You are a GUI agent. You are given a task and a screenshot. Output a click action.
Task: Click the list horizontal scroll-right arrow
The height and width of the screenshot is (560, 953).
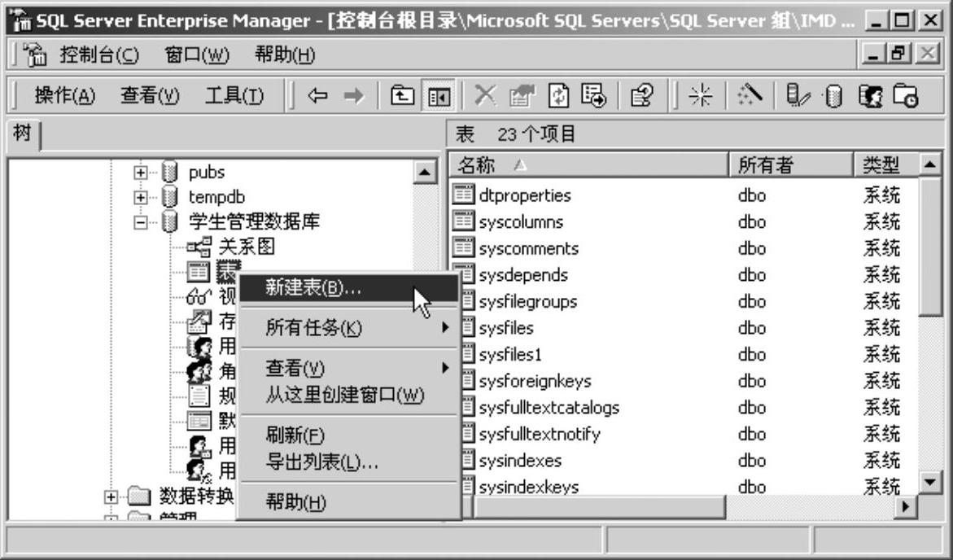pyautogui.click(x=906, y=506)
